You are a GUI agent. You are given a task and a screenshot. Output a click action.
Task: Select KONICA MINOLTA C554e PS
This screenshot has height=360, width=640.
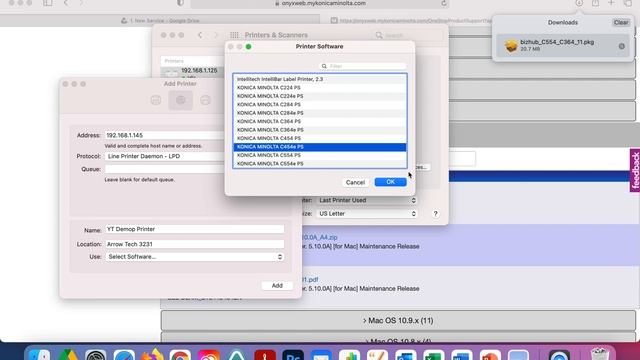320,164
